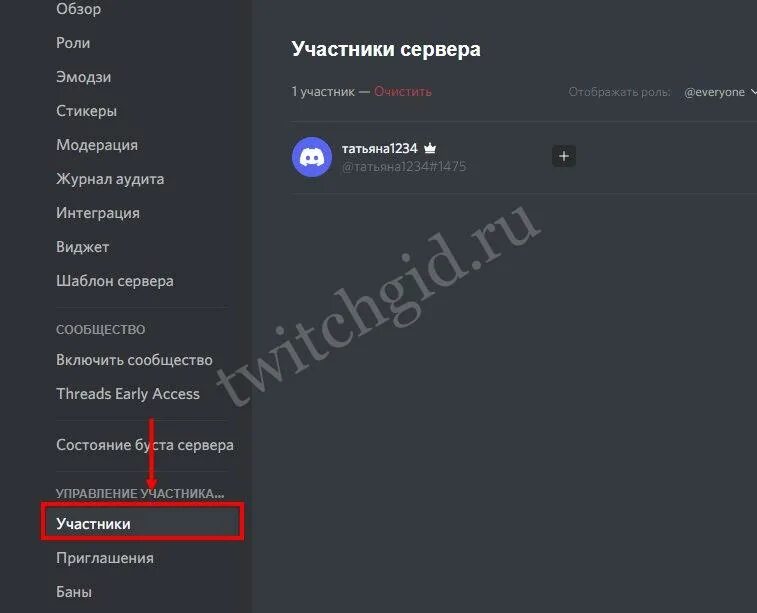Open the @everyone role filter dropdown
Viewport: 757px width, 613px height.
click(720, 92)
